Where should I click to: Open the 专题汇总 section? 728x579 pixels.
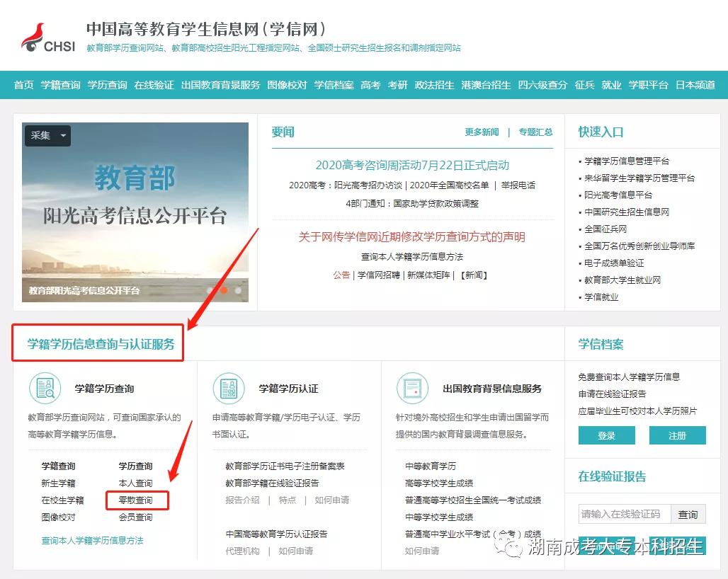click(536, 132)
